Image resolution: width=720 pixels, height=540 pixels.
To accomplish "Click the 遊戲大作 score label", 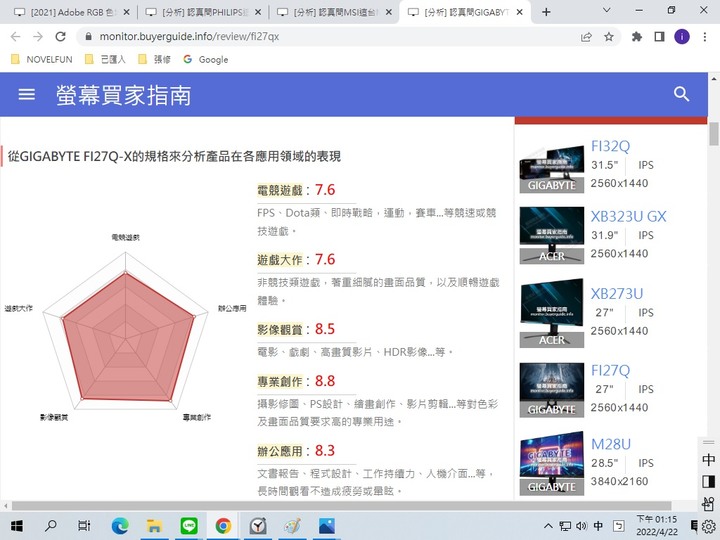I will [x=280, y=260].
